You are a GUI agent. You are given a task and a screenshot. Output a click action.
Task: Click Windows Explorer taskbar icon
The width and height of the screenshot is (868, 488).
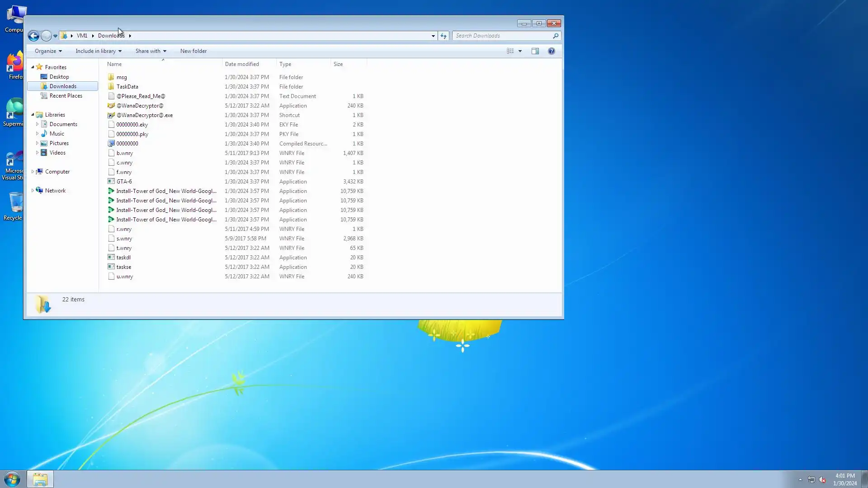point(40,479)
